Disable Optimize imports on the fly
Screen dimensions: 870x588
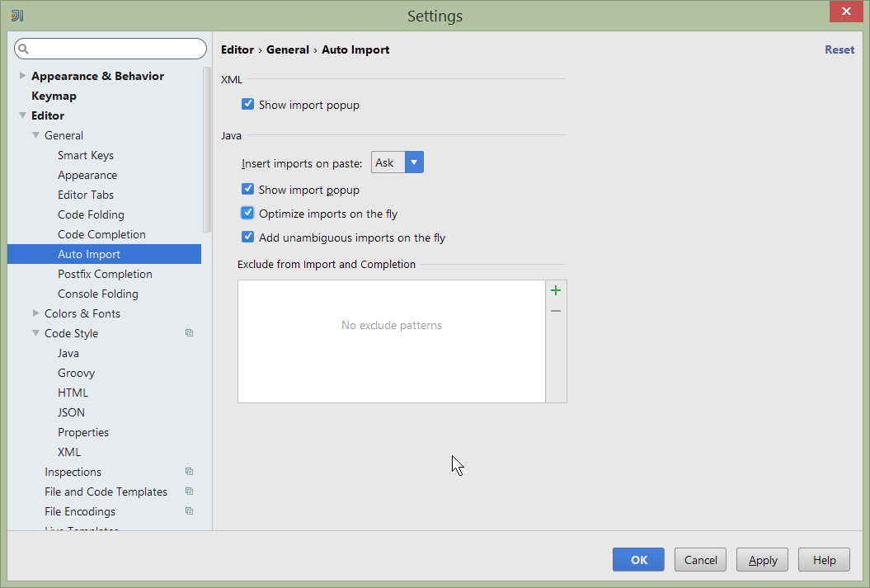247,214
